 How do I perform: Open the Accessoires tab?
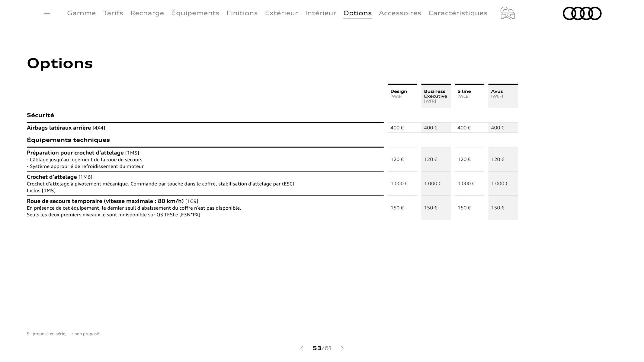pyautogui.click(x=400, y=13)
